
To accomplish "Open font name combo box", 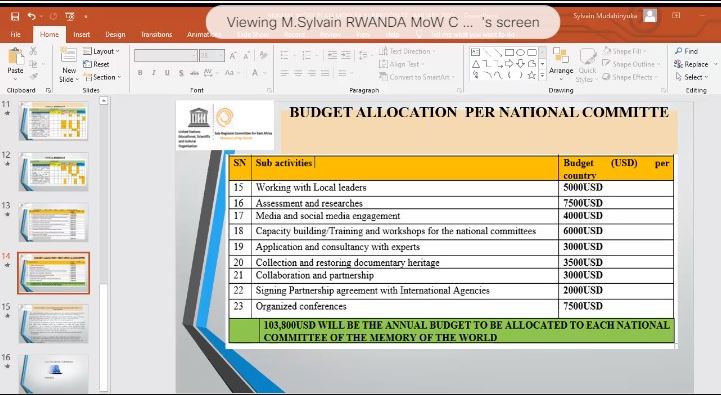I will point(166,56).
